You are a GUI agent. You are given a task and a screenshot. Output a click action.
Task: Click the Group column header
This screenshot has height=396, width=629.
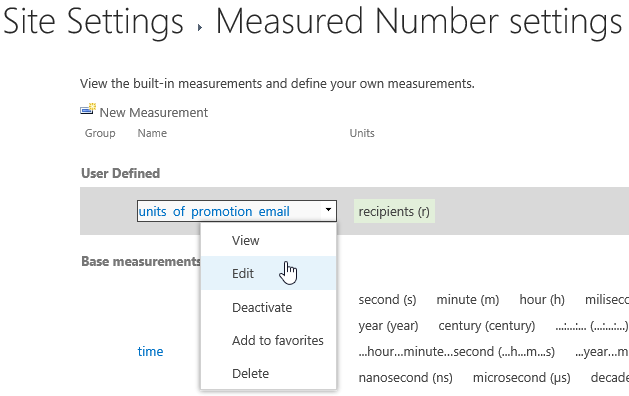[x=100, y=133]
